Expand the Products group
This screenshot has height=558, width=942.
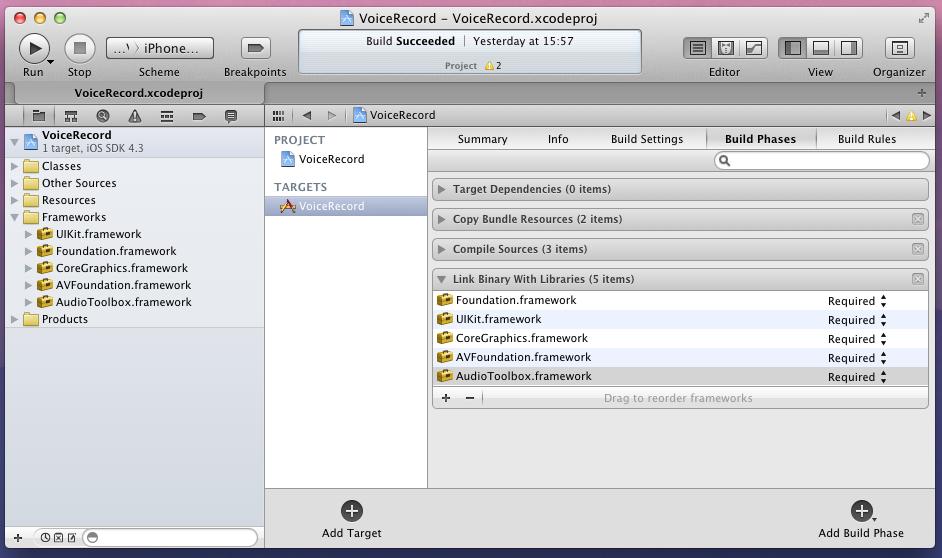pyautogui.click(x=14, y=320)
